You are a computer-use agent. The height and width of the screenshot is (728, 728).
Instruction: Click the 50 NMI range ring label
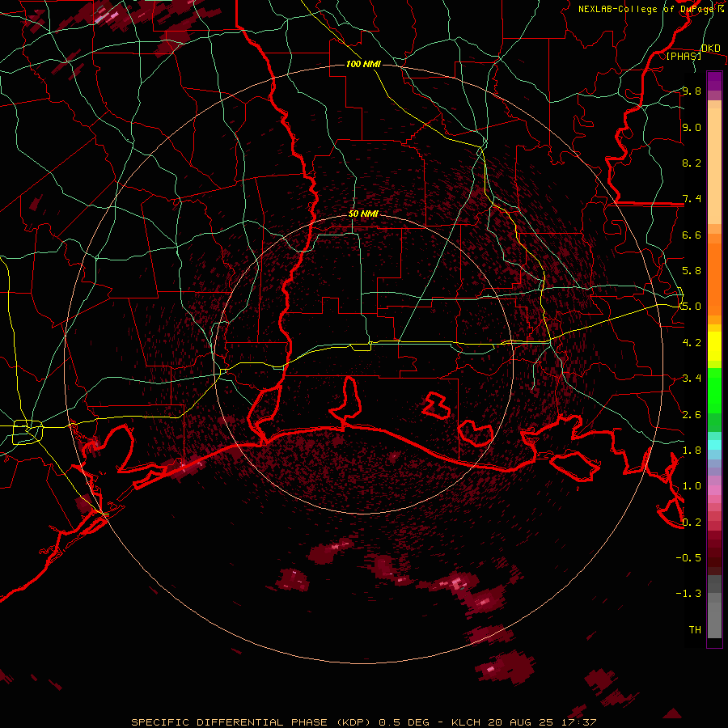click(x=363, y=214)
